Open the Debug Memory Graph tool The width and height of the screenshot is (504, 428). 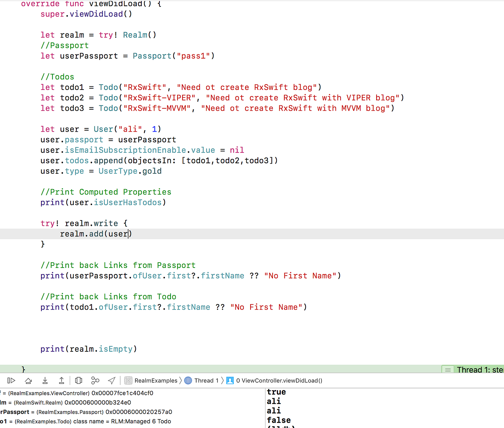95,380
